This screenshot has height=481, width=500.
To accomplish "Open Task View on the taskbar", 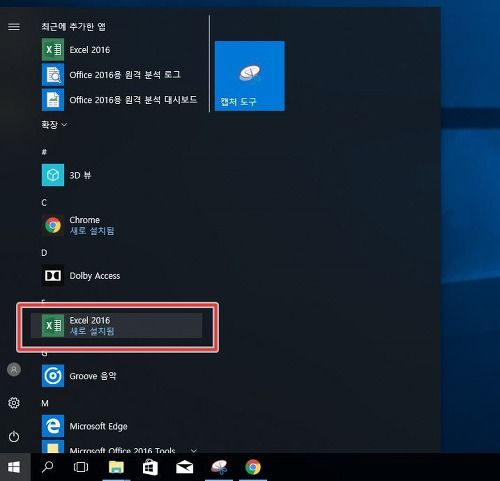I will pos(81,467).
